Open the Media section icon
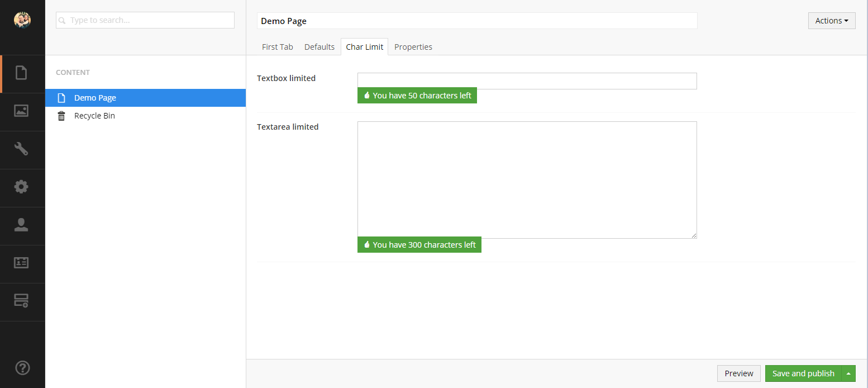868x388 pixels. (x=22, y=111)
